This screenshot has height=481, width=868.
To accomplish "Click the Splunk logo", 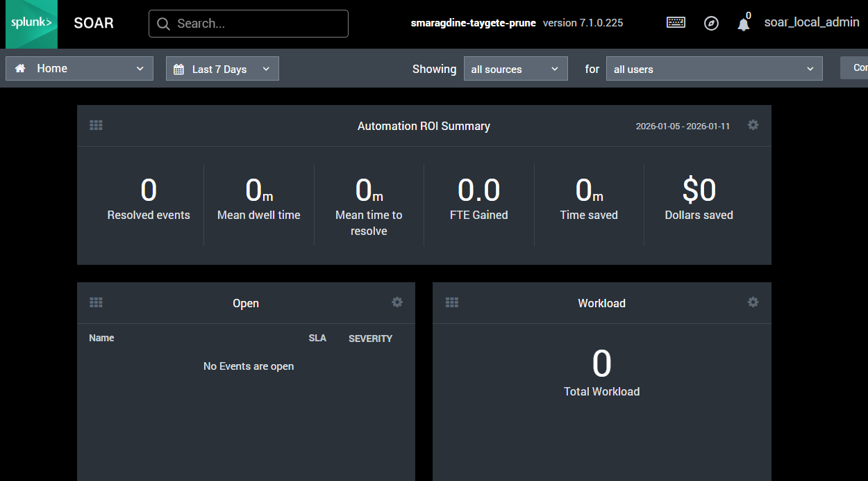I will coord(29,24).
